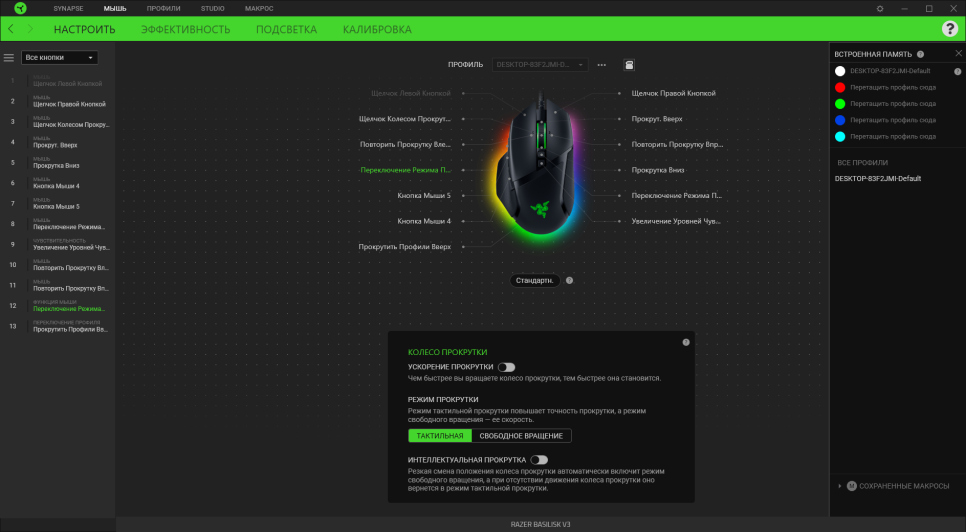Open the Профиль selection dropdown

[540, 65]
